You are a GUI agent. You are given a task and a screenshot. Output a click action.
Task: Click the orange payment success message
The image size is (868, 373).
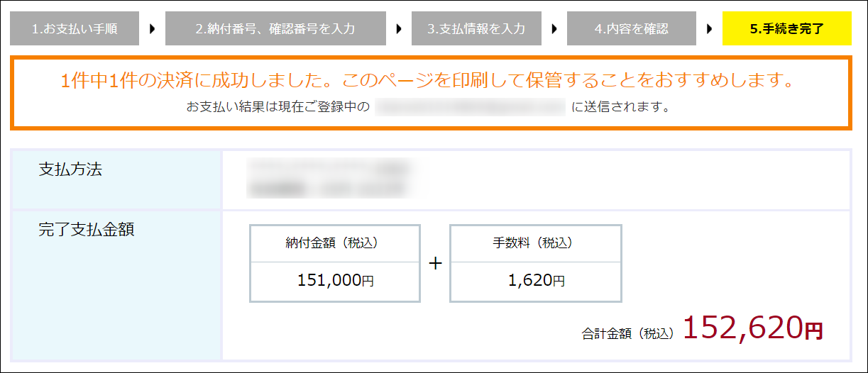tap(427, 80)
